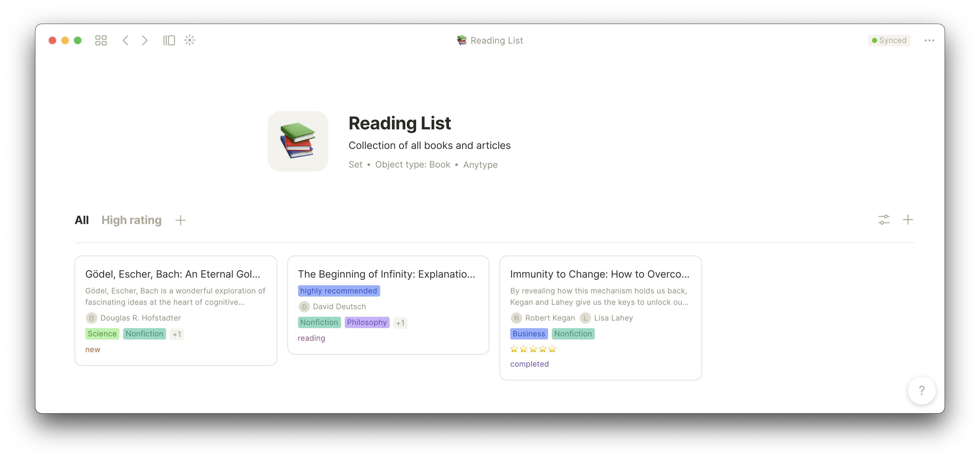This screenshot has height=460, width=980.
Task: Change the books stack page icon
Action: (298, 141)
